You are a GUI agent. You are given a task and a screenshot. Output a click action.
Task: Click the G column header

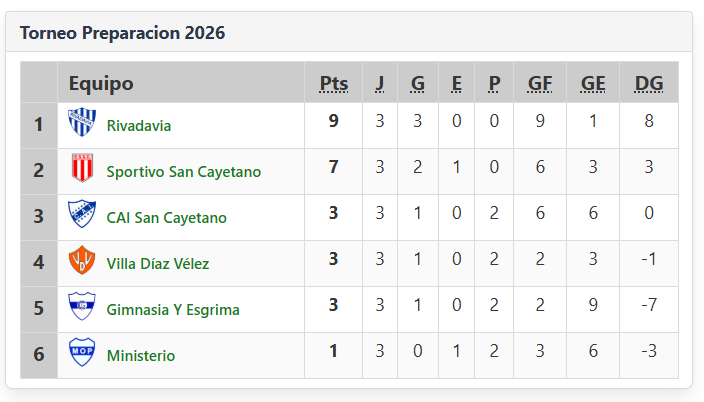coord(417,83)
